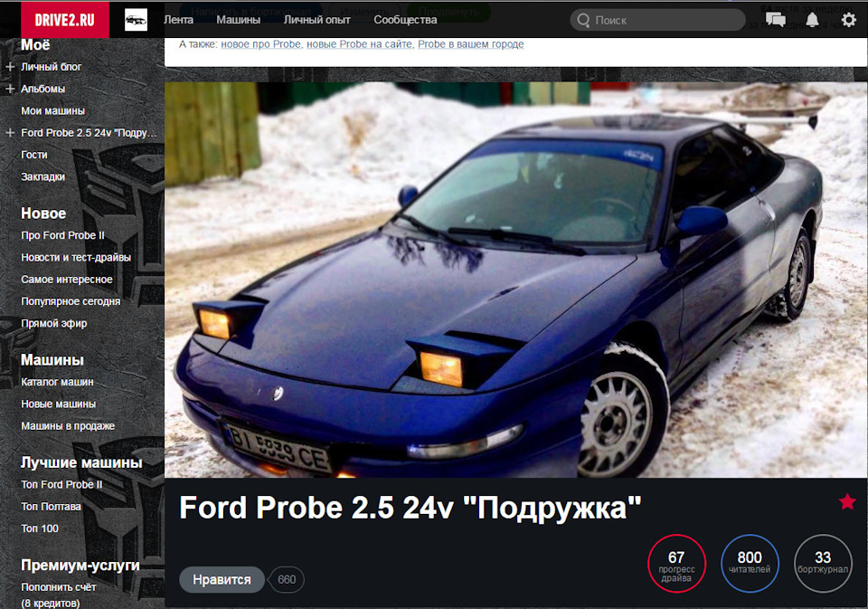Screen dimensions: 868x609
Task: Click the 33 бортжурнал circle
Action: tap(823, 564)
